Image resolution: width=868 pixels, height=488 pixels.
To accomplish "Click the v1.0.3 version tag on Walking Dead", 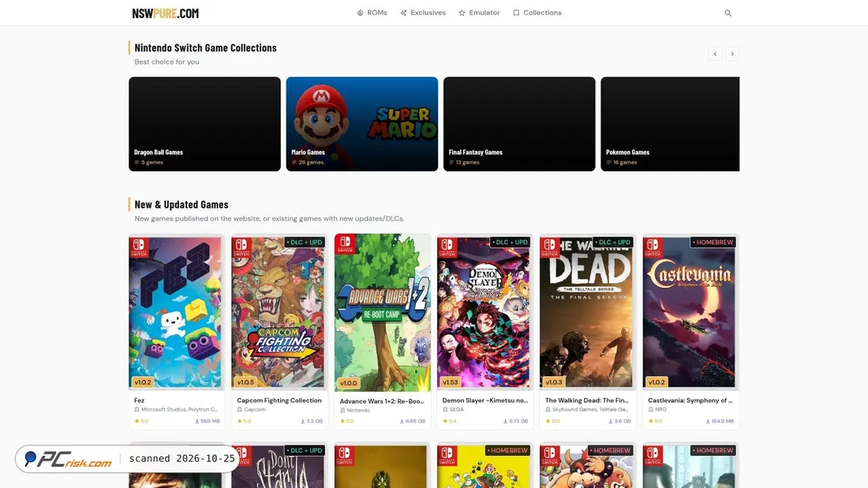I will [554, 382].
